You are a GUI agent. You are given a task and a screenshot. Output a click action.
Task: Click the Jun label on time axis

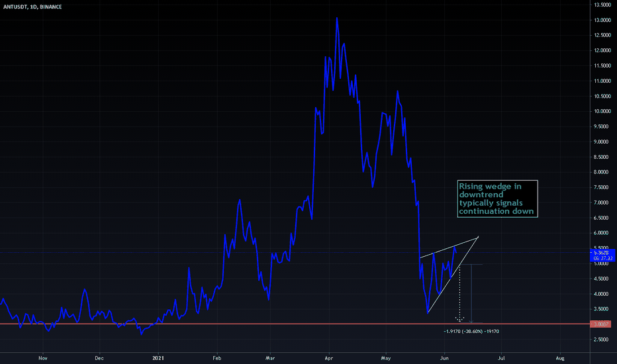coord(444,358)
